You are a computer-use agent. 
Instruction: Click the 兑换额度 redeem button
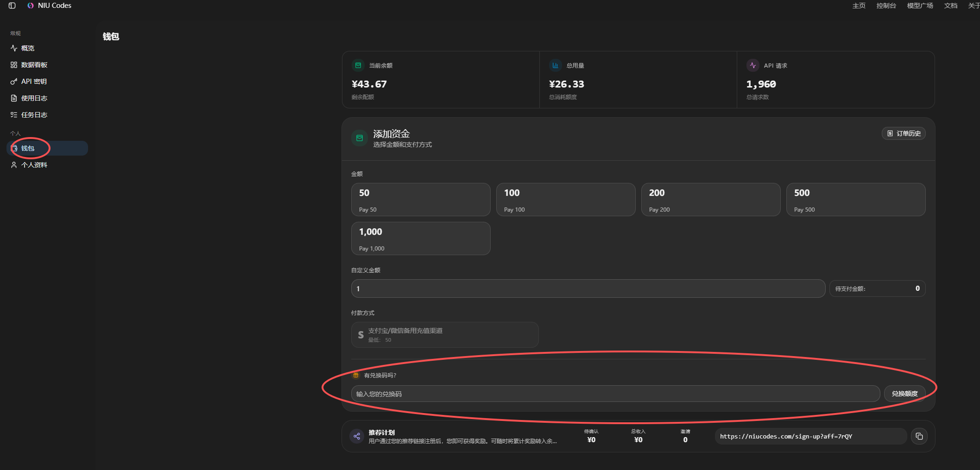(904, 394)
